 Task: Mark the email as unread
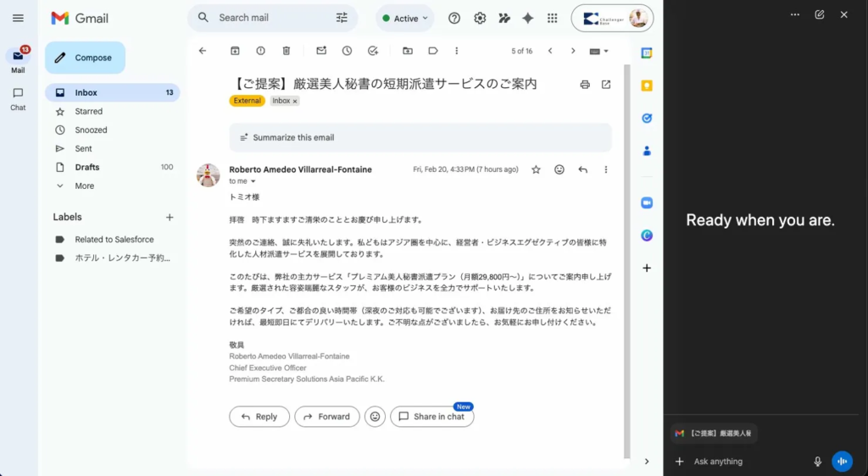point(321,51)
